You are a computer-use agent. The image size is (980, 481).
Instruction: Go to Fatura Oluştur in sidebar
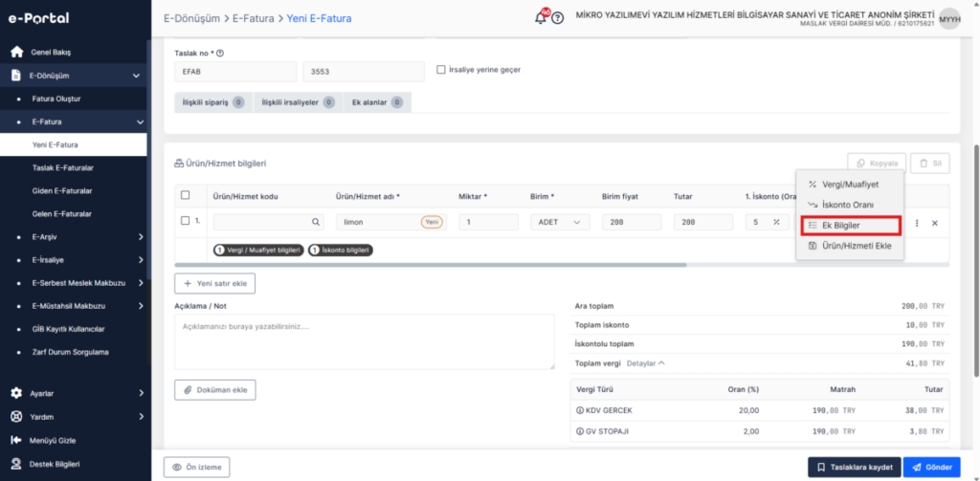tap(56, 98)
